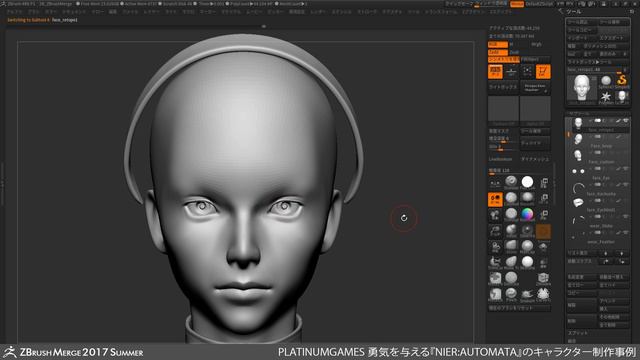The image size is (640, 360).
Task: Open the トランスフォーム menu
Action: 441,12
